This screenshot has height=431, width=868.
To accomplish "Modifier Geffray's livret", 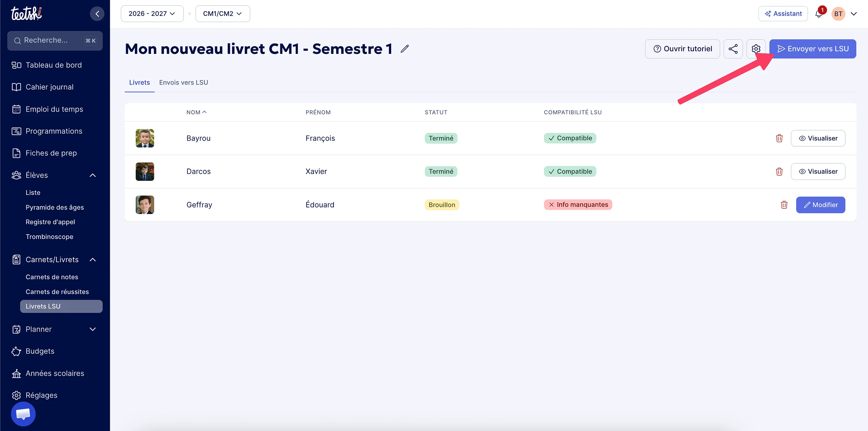I will [821, 205].
